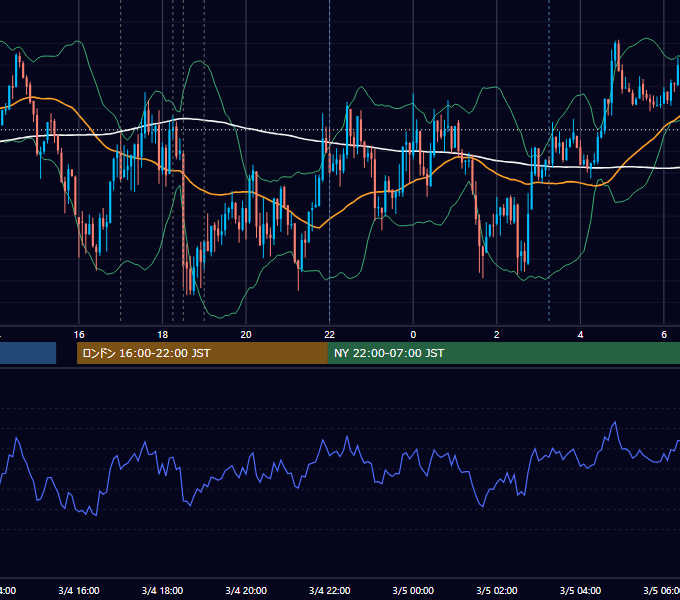
Task: Click the NY 22:00-07:00 JST session bar
Action: [503, 353]
